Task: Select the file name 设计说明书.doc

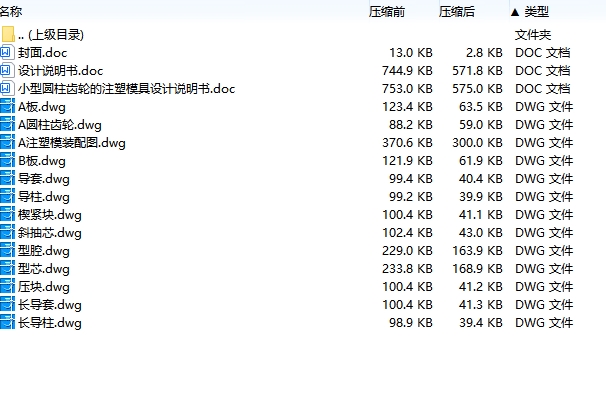Action: pos(61,71)
